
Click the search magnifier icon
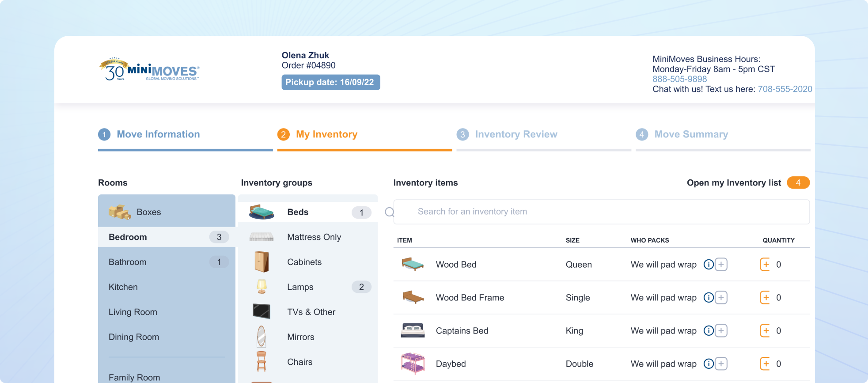click(389, 212)
